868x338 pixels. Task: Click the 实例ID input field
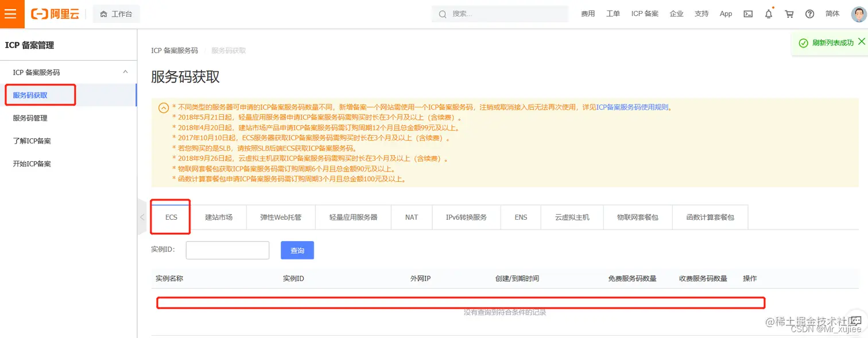click(227, 250)
